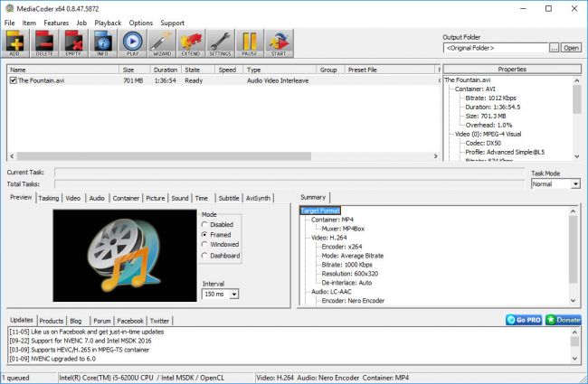
Task: Open the Features menu
Action: tap(56, 23)
